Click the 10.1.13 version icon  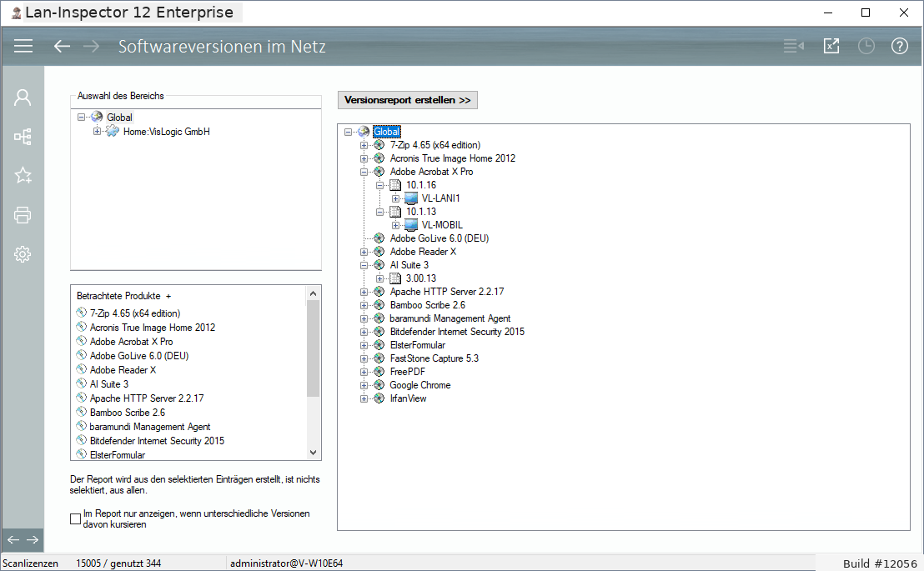395,212
